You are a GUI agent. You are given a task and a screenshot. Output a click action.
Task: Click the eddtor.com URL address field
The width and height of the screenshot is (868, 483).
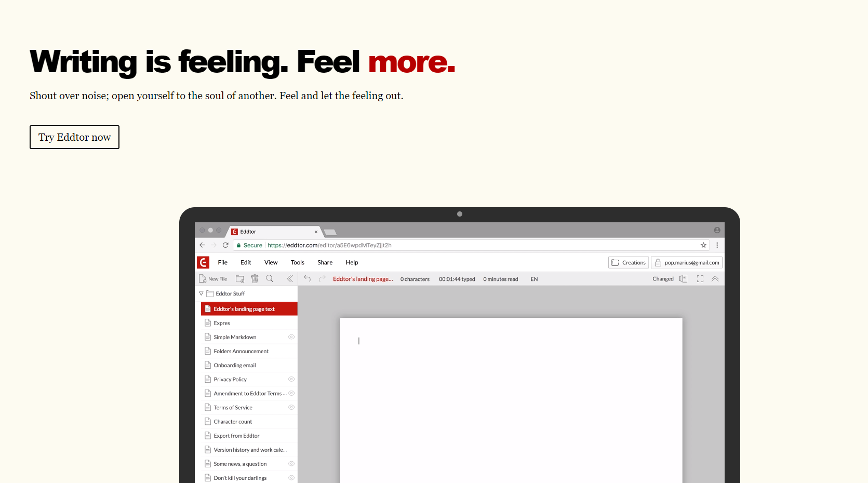point(471,245)
